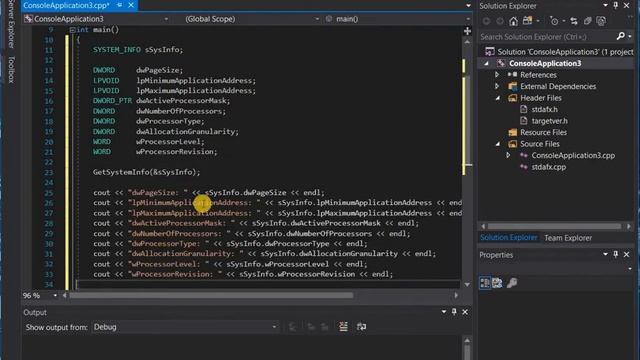The width and height of the screenshot is (640, 360).
Task: Click the Home icon in Solution Explorer toolbar
Action: click(x=513, y=21)
